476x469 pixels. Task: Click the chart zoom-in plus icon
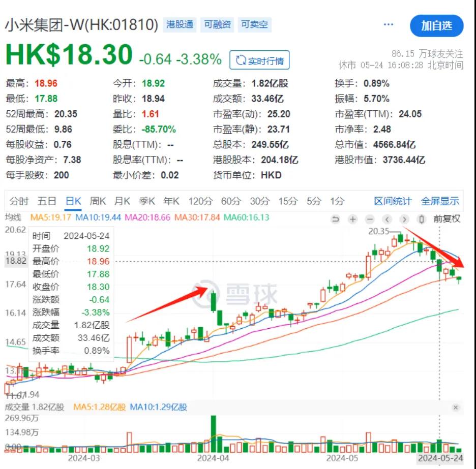352,218
